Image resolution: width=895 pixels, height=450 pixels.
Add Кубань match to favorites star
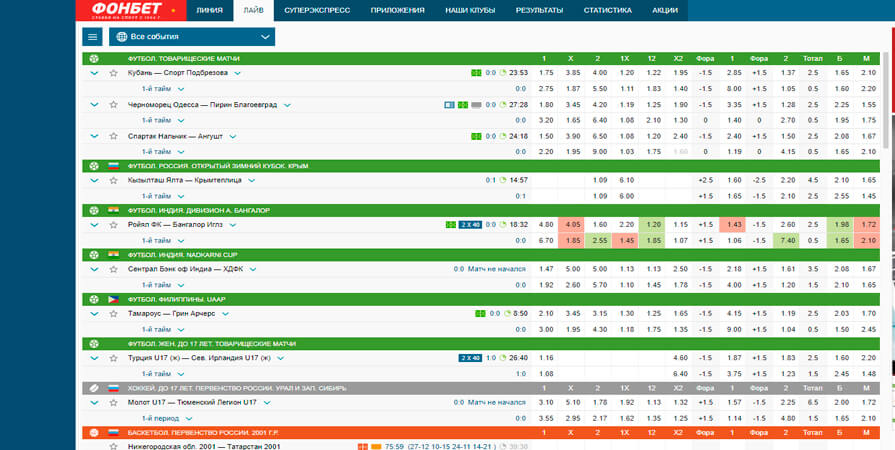point(114,73)
